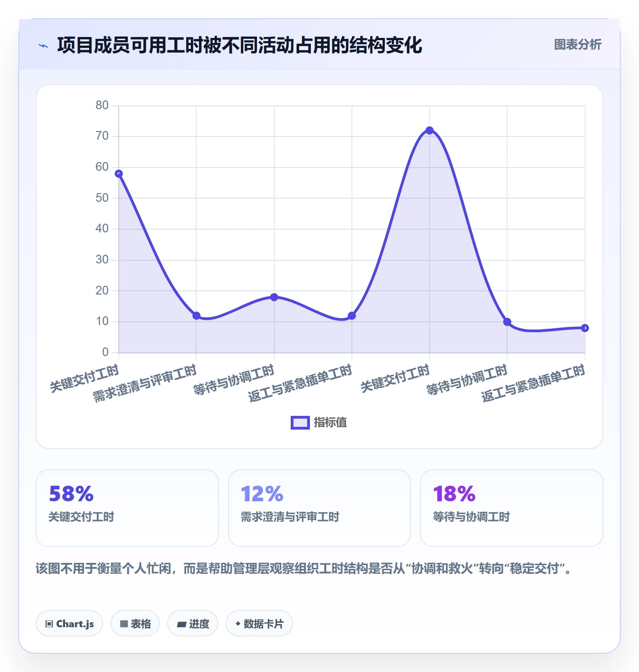Click the y-axis label 0

[105, 352]
